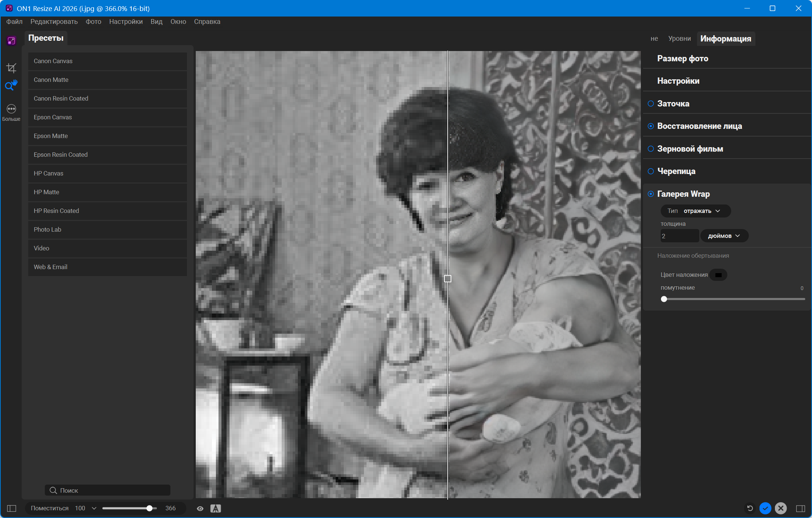Open the дюймов units dropdown
812x518 pixels.
click(724, 236)
